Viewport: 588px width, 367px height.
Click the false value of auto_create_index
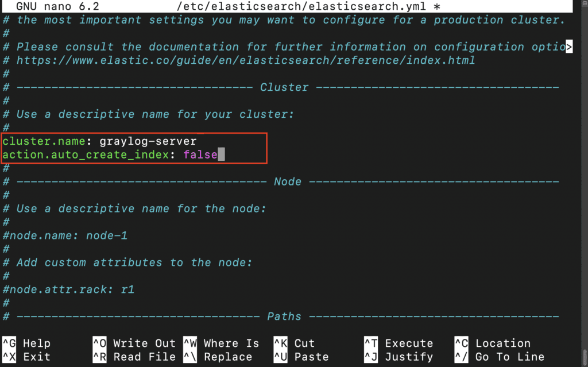200,154
